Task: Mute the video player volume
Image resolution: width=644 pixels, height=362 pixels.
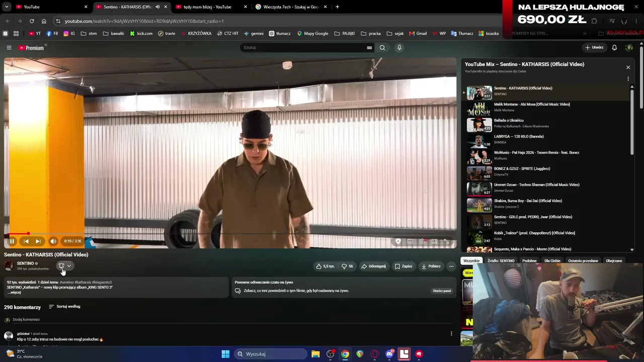Action: click(53, 241)
